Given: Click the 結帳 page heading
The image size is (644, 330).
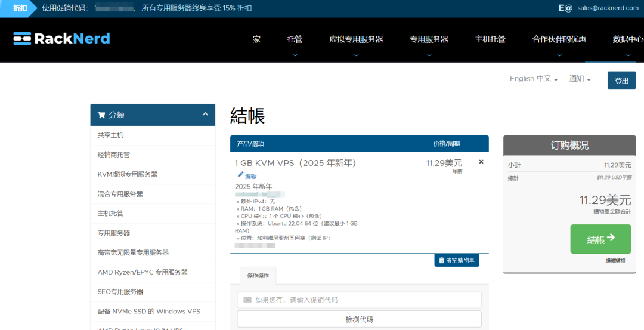Looking at the screenshot, I should click(247, 116).
